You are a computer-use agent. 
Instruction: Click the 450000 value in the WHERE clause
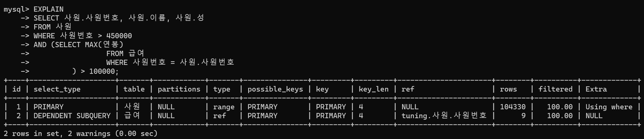click(119, 36)
